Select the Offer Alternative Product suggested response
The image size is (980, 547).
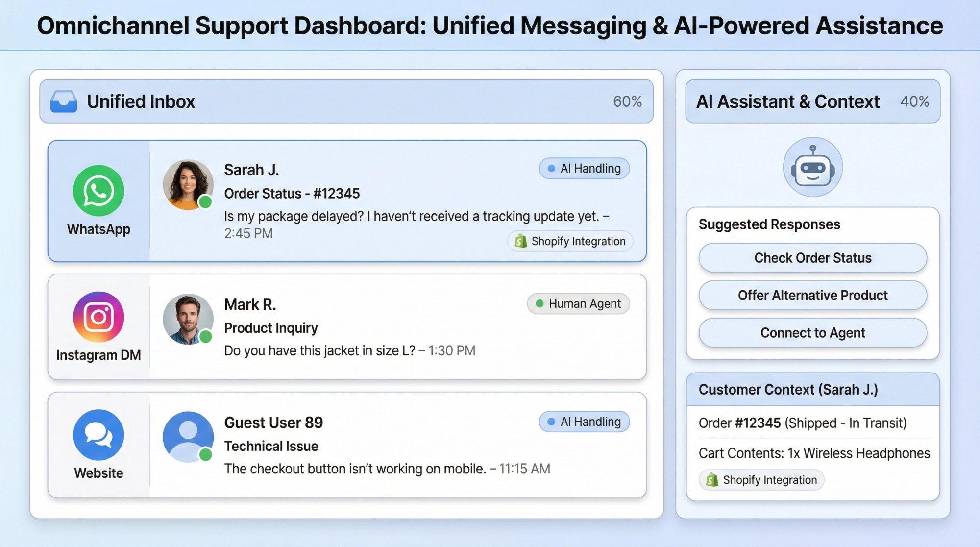[x=813, y=295]
